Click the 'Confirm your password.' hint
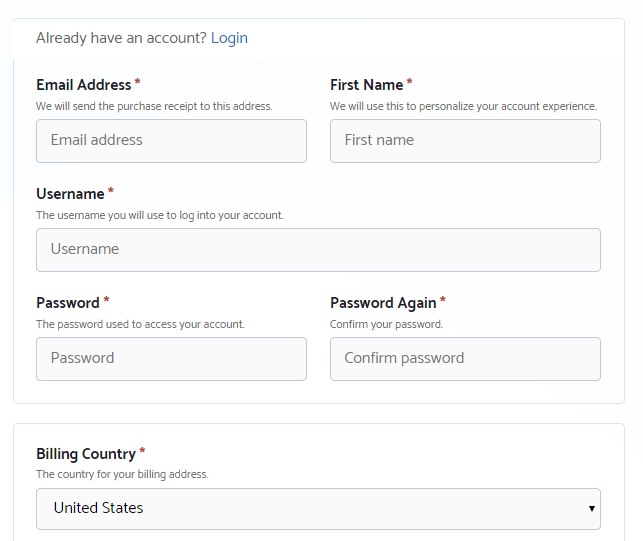 tap(386, 324)
